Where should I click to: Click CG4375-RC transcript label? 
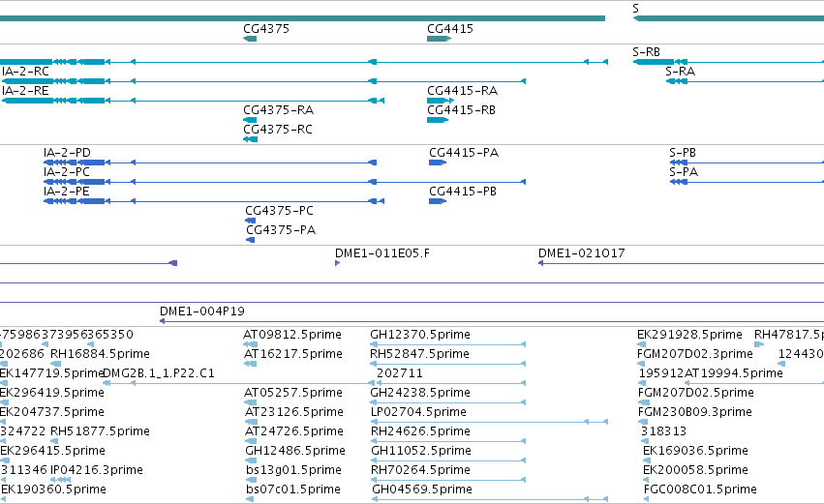click(278, 130)
